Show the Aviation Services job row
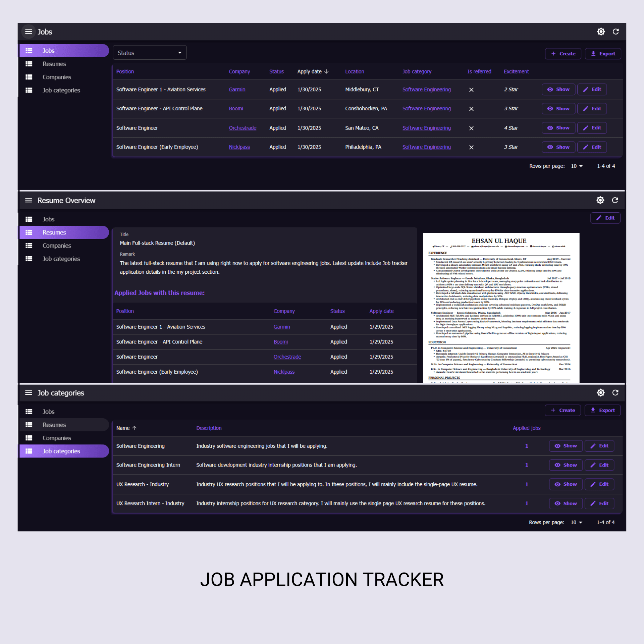The width and height of the screenshot is (644, 644). click(x=558, y=90)
